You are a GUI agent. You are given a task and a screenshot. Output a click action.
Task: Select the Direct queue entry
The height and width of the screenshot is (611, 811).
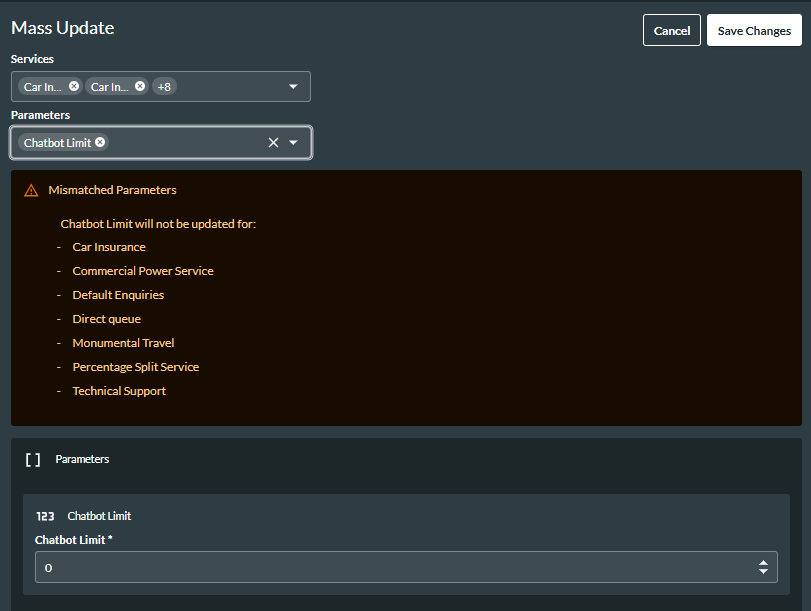click(x=107, y=319)
